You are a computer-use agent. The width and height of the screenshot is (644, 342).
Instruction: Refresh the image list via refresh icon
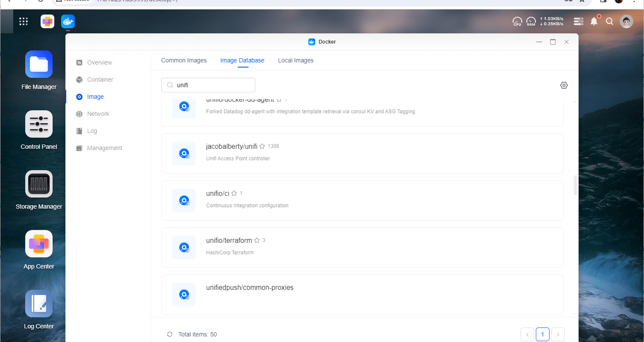[170, 334]
